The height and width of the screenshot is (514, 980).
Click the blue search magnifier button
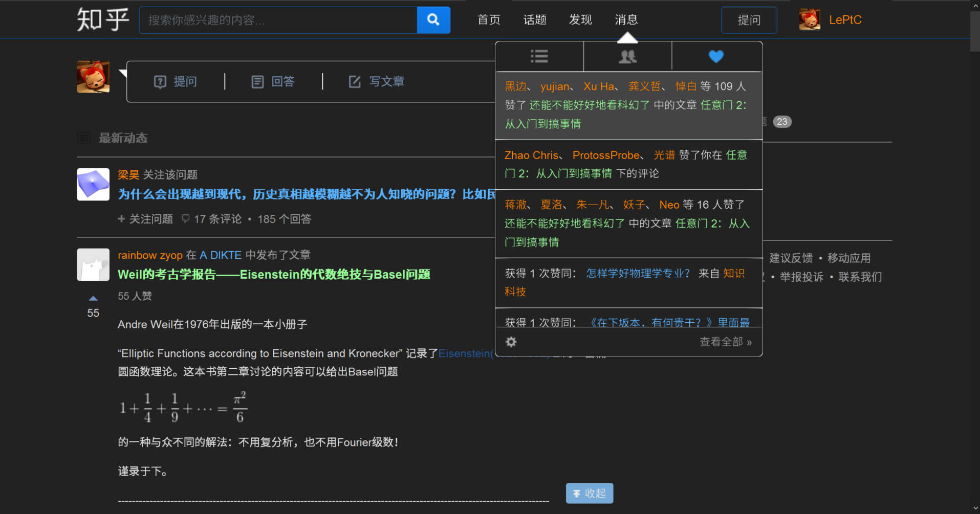pos(433,20)
